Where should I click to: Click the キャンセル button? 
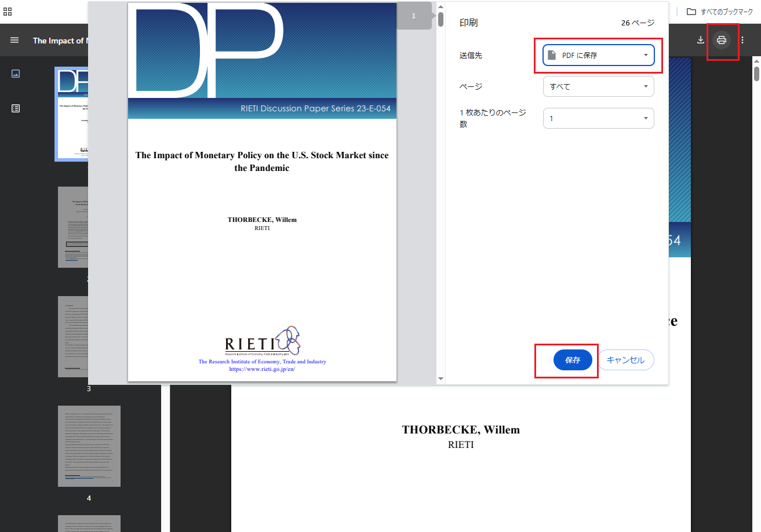point(625,360)
